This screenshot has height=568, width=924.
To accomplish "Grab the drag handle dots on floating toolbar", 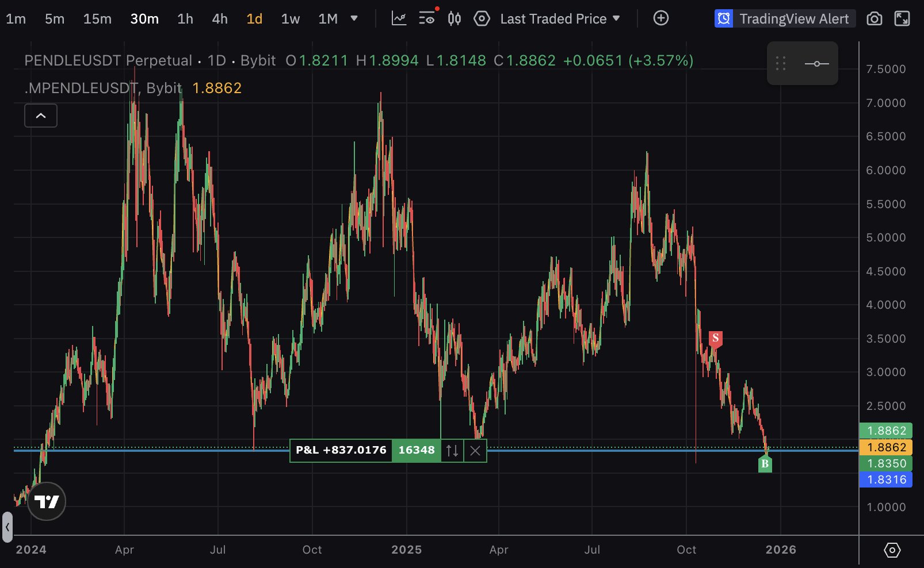I will [x=781, y=63].
